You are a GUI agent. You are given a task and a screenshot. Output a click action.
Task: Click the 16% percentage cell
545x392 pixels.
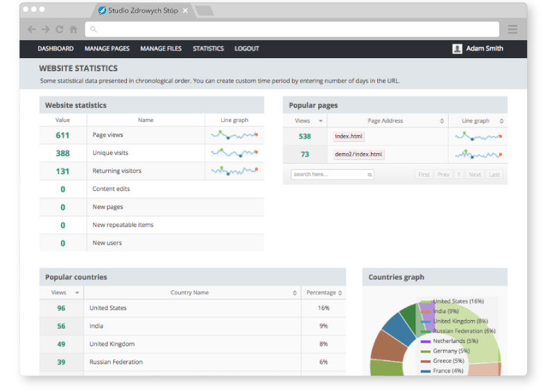tap(324, 308)
